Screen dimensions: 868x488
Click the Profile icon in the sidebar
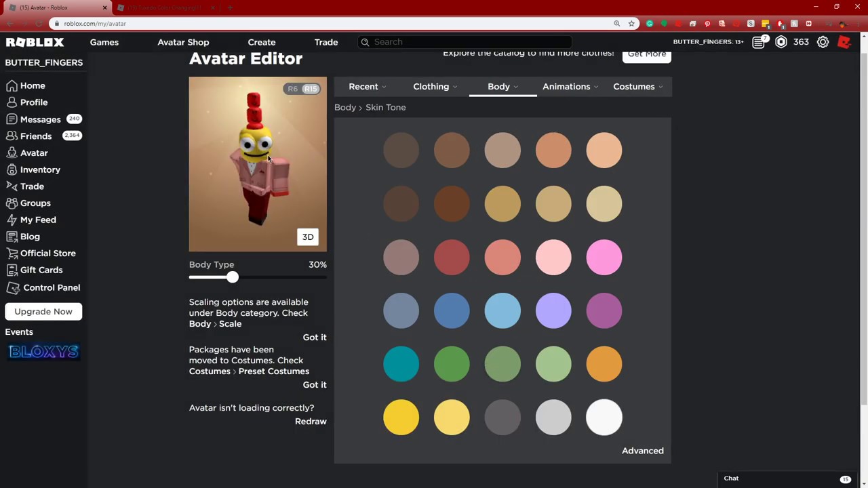(x=12, y=102)
